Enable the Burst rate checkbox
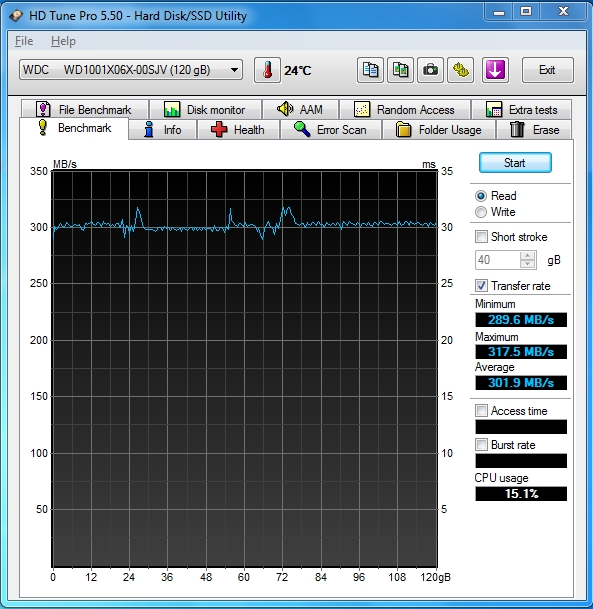 [x=481, y=444]
